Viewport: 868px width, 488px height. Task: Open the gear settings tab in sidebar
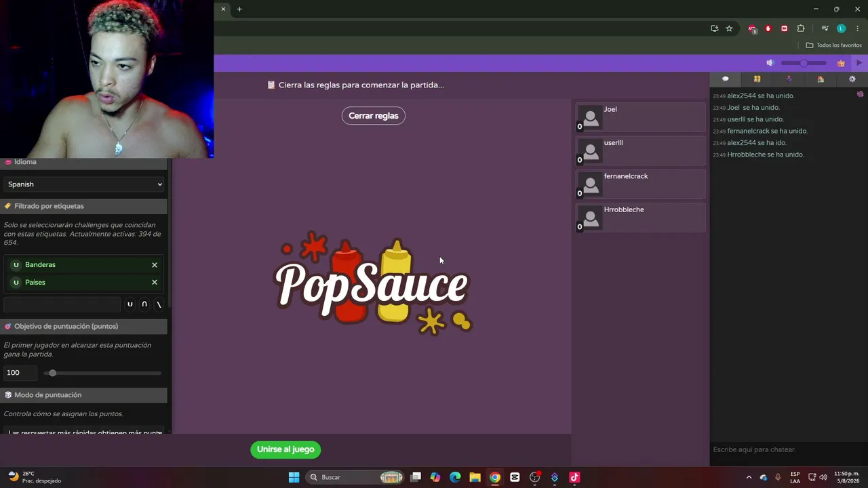pyautogui.click(x=852, y=79)
